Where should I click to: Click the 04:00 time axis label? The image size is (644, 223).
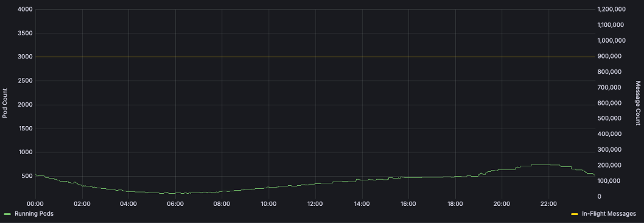point(128,204)
